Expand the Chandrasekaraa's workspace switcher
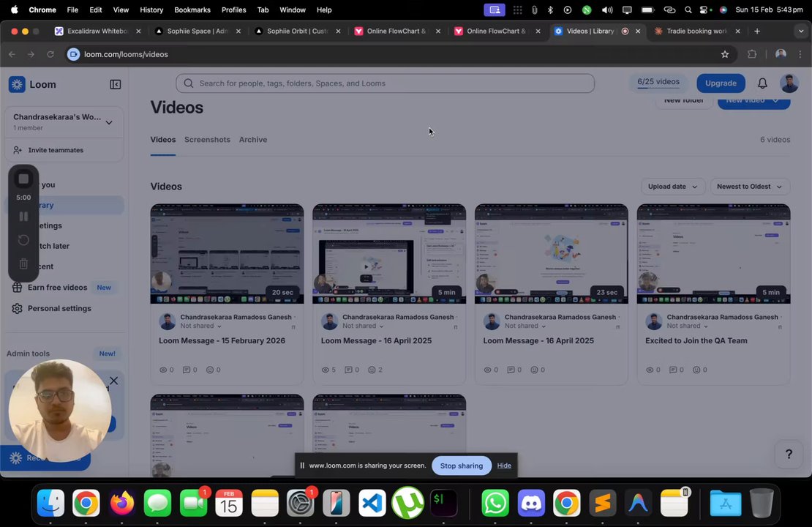 109,122
